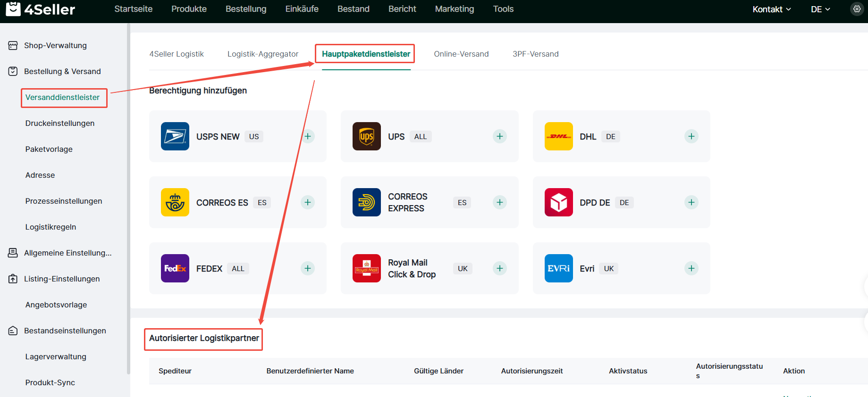
Task: Open Bestand menu
Action: 354,9
